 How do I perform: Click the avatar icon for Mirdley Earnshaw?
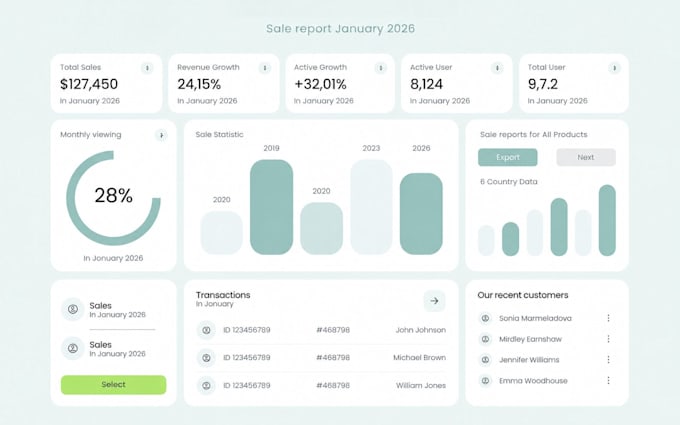485,339
